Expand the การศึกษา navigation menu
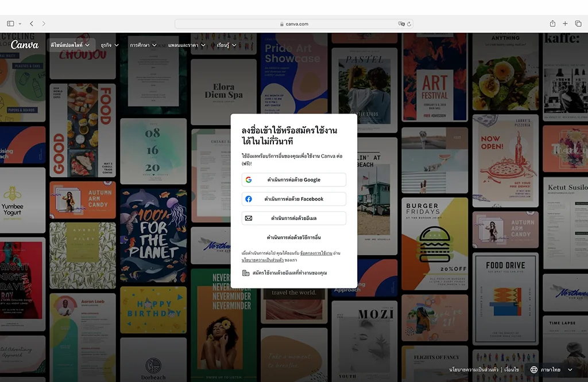 coord(143,45)
